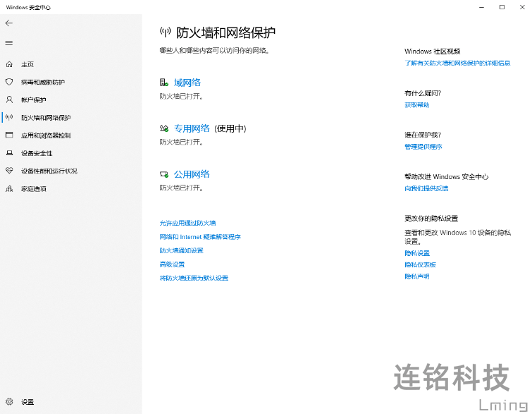Click 向我们提供反馈 link

(426, 188)
